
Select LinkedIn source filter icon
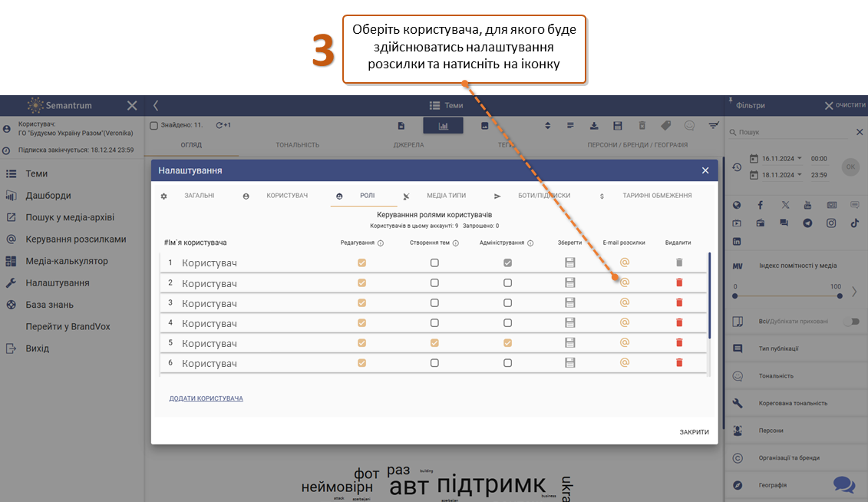pyautogui.click(x=737, y=241)
